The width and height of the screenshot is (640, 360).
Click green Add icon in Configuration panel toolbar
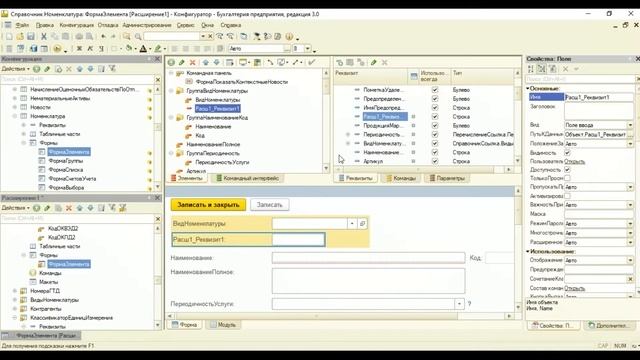(x=37, y=69)
